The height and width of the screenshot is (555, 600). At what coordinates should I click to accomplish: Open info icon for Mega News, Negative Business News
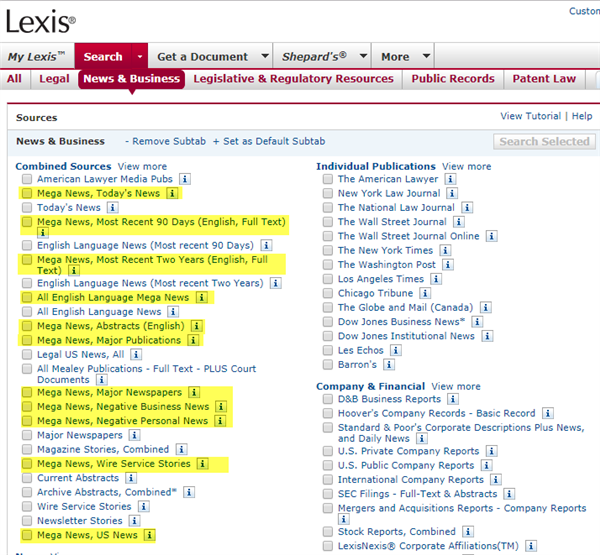pyautogui.click(x=221, y=406)
